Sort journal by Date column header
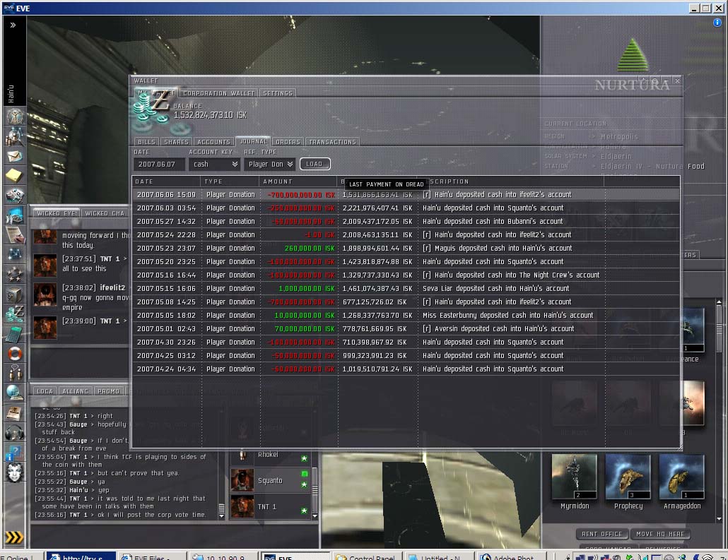Image resolution: width=728 pixels, height=560 pixels. tap(167, 181)
